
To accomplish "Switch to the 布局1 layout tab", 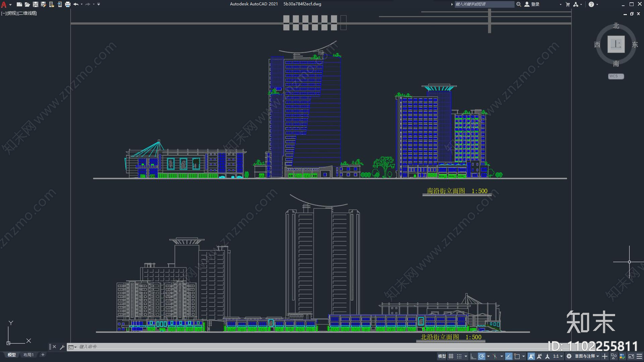I will [28, 355].
